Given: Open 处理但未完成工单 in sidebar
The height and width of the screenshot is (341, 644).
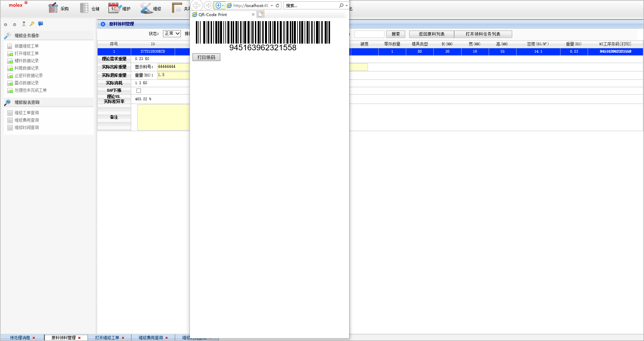Looking at the screenshot, I should [31, 90].
